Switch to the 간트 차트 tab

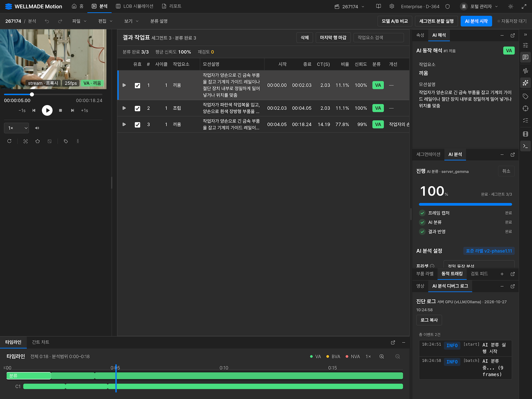click(x=41, y=342)
